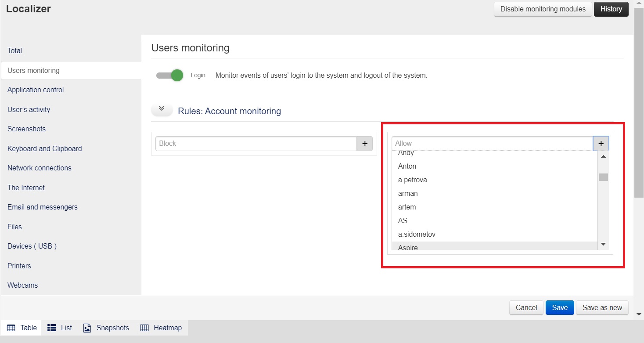Screen dimensions: 644x343
Task: Pick a.sidometov from the user list
Action: point(417,235)
